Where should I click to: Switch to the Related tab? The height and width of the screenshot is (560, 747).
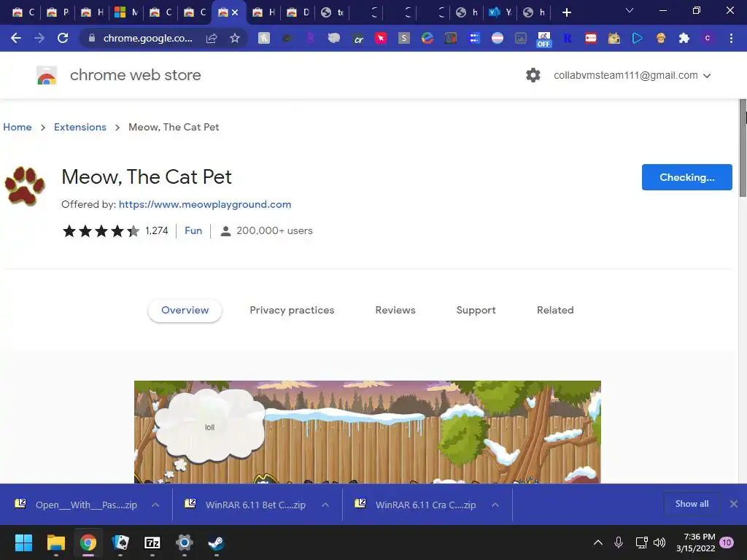(555, 310)
